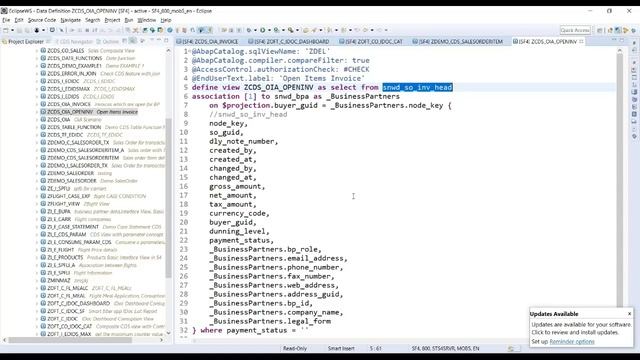Screen dimensions: 640x360
Task: Expand ZCDS_CO_SALES tree node
Action: [37, 51]
